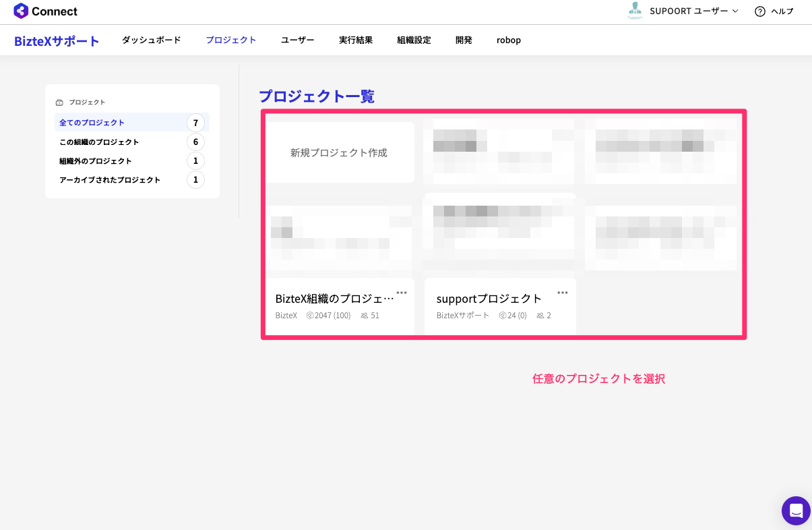Viewport: 812px width, 530px height.
Task: Click the robot count icon beside 24 (0)
Action: (503, 316)
